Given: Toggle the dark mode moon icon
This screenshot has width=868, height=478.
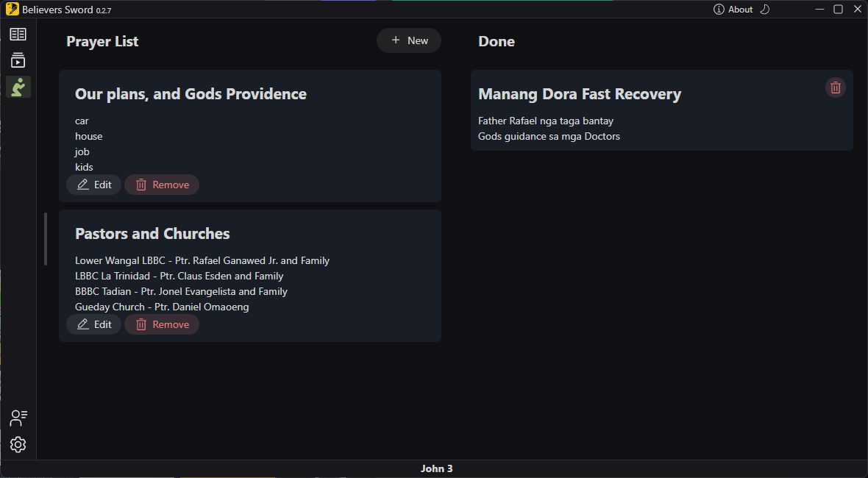Looking at the screenshot, I should [764, 10].
